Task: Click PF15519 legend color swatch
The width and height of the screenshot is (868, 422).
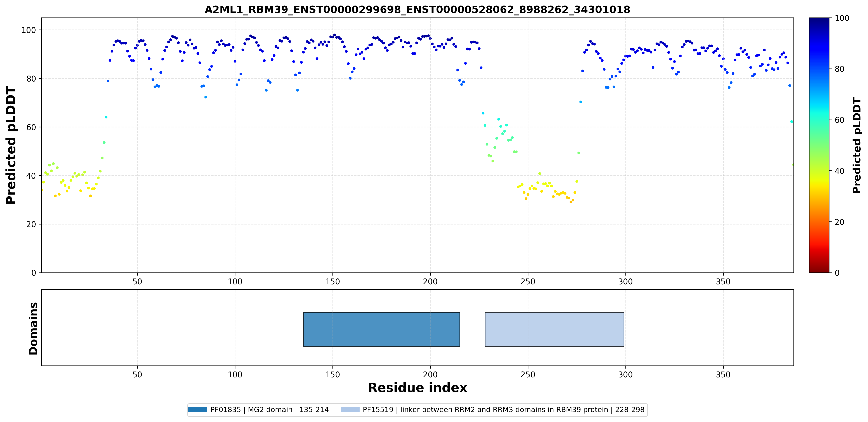Action: point(350,410)
